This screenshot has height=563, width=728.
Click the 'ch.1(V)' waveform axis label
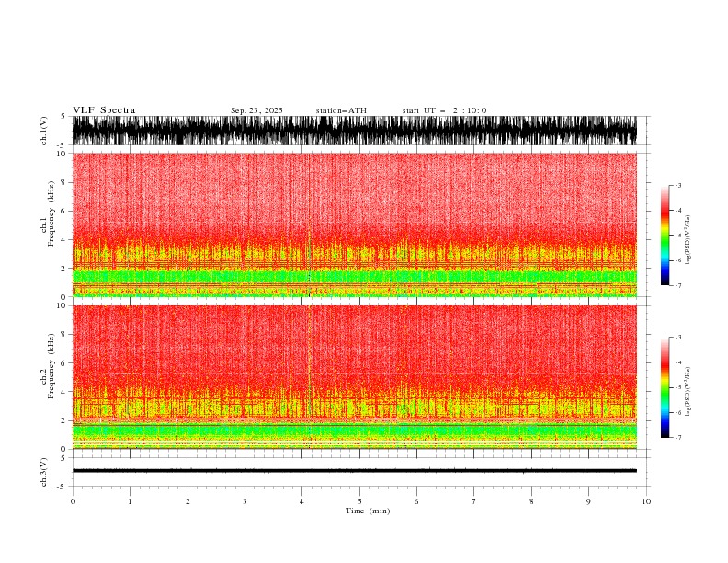[44, 131]
